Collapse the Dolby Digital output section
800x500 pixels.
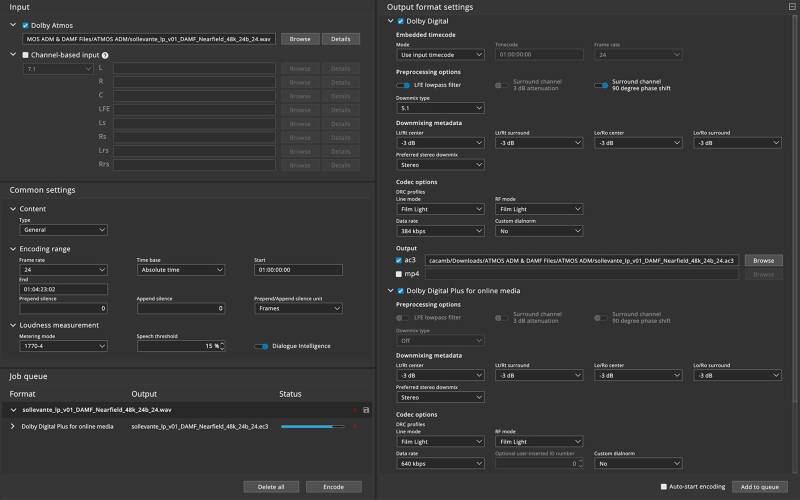(x=390, y=21)
